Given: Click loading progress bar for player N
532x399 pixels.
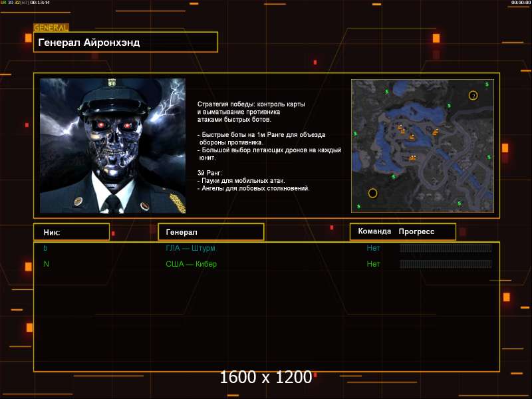Looking at the screenshot, I should click(446, 264).
